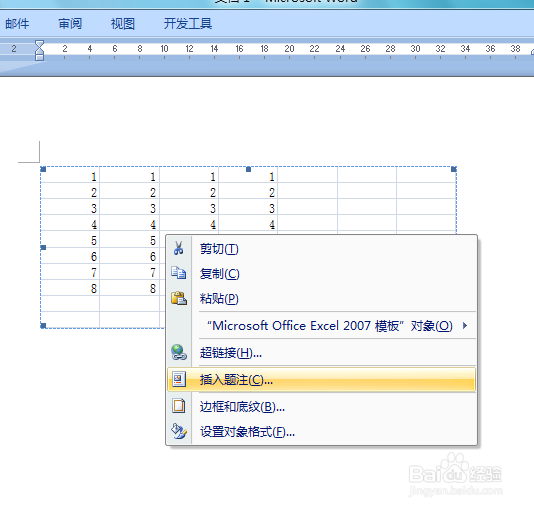Image resolution: width=534 pixels, height=510 pixels.
Task: Click the Borders and Shading icon
Action: coord(179,406)
